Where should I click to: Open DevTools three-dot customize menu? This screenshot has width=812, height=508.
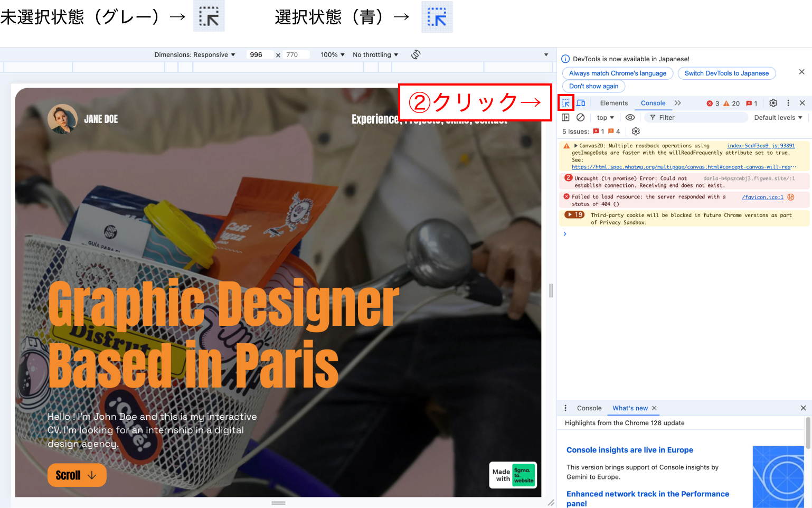click(x=788, y=103)
